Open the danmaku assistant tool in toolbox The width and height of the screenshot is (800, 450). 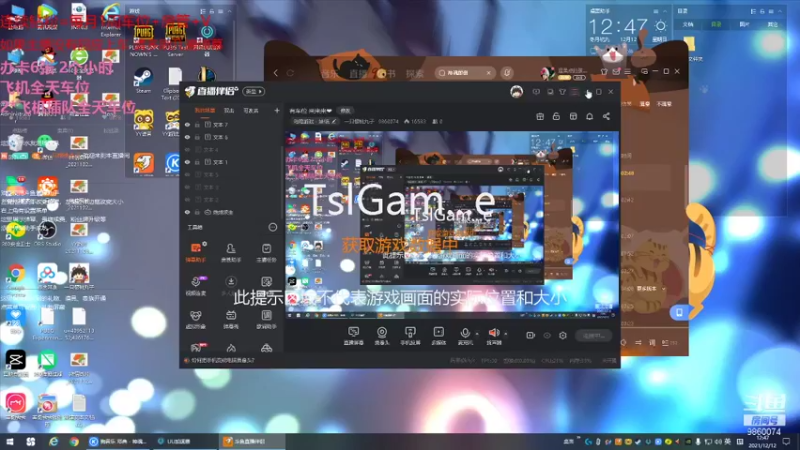click(196, 252)
